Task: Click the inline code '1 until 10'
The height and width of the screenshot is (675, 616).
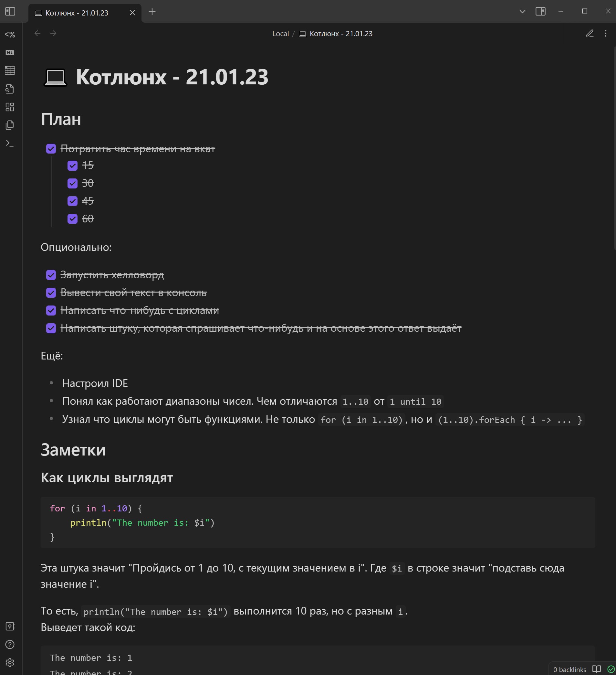Action: tap(416, 402)
